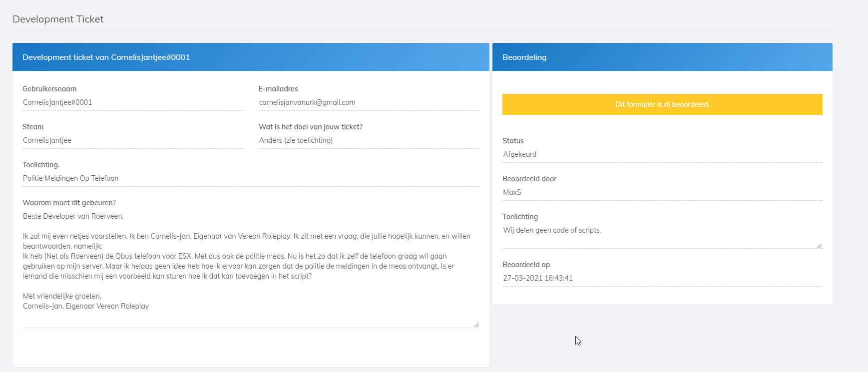Grab the resize handle of the large message textarea

[x=476, y=325]
